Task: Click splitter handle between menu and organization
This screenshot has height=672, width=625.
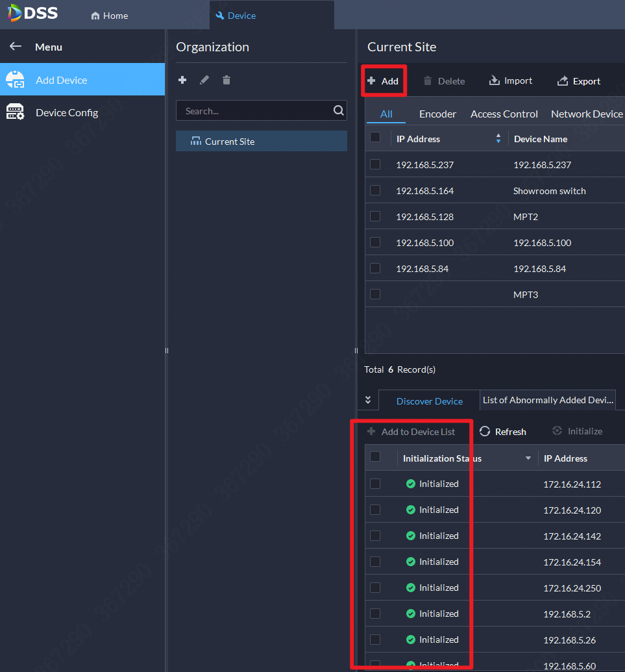Action: pos(167,351)
